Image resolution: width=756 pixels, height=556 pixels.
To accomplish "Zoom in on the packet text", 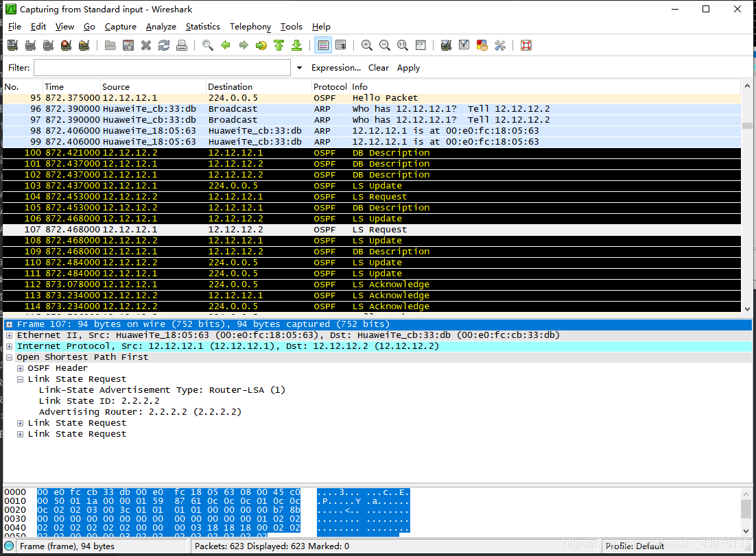I will (367, 45).
